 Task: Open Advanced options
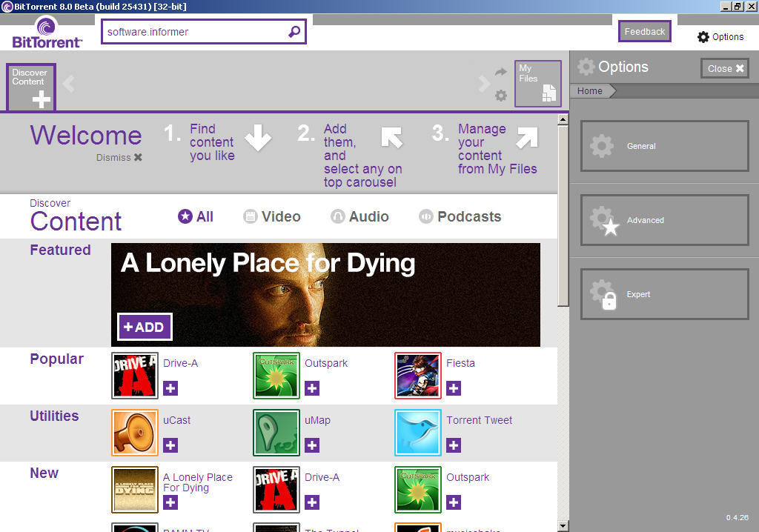[x=665, y=220]
